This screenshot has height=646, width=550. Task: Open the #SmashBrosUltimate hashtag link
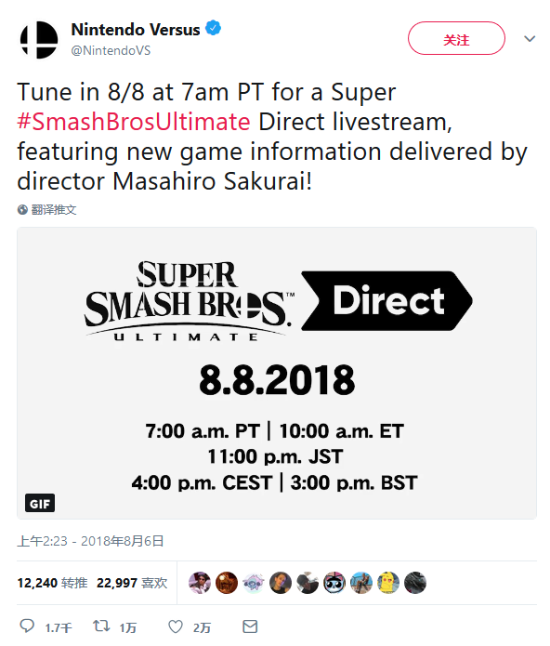click(133, 122)
